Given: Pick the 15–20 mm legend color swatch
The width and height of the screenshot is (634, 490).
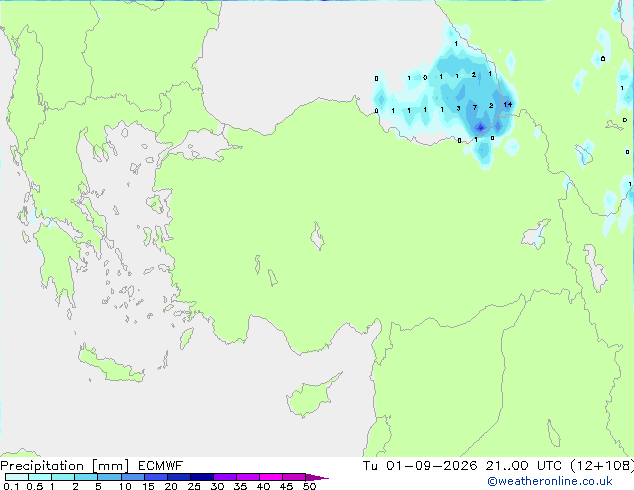Looking at the screenshot, I should tap(155, 477).
